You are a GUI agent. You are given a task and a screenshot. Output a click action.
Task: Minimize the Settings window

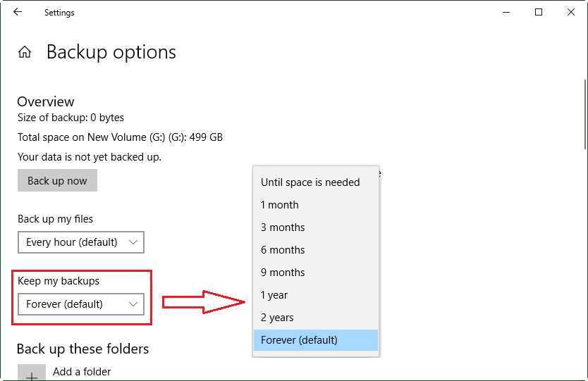click(506, 12)
